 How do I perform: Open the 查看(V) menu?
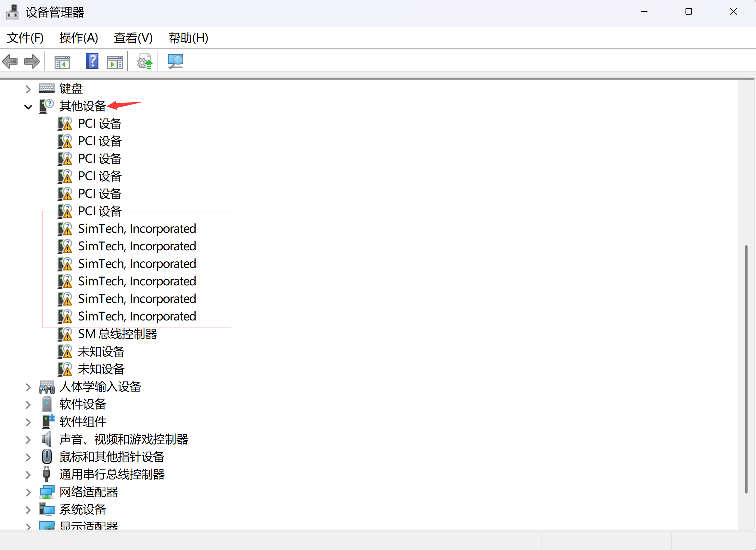pos(133,38)
